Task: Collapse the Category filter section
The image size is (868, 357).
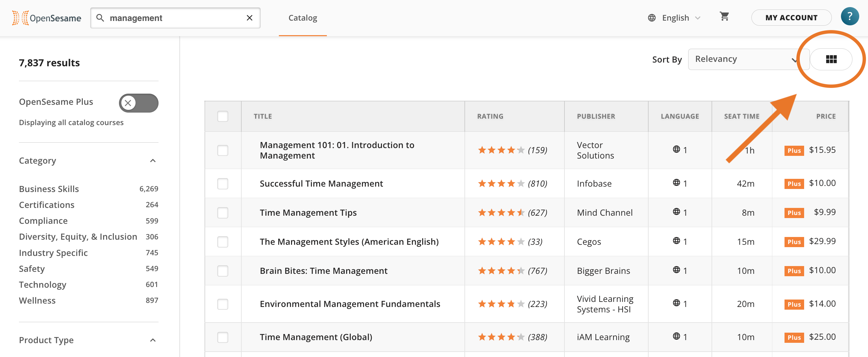Action: coord(153,161)
